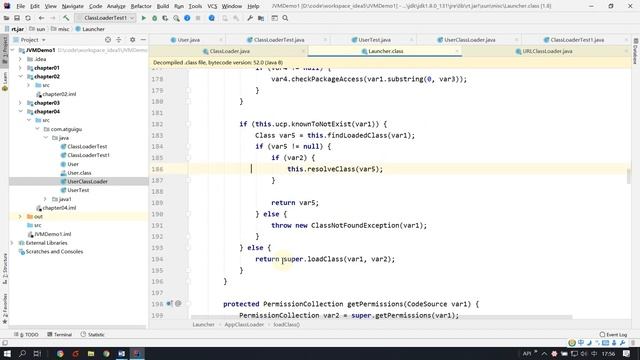Collapse all nodes in the Project panel
This screenshot has width=640, height=360.
(119, 40)
